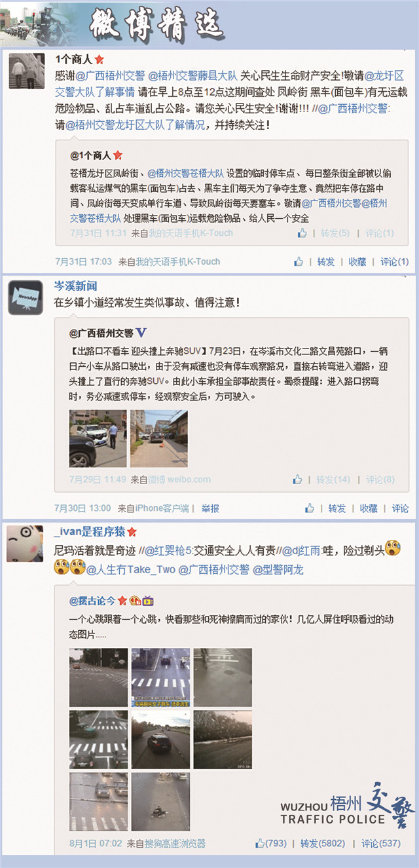Open 岑溪新闻 NewsApp avatar
This screenshot has width=419, height=868.
click(26, 298)
